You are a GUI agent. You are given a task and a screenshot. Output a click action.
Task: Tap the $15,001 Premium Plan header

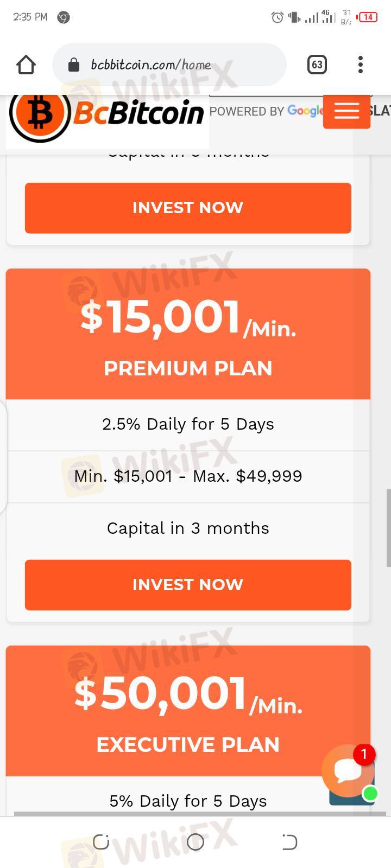tap(188, 334)
